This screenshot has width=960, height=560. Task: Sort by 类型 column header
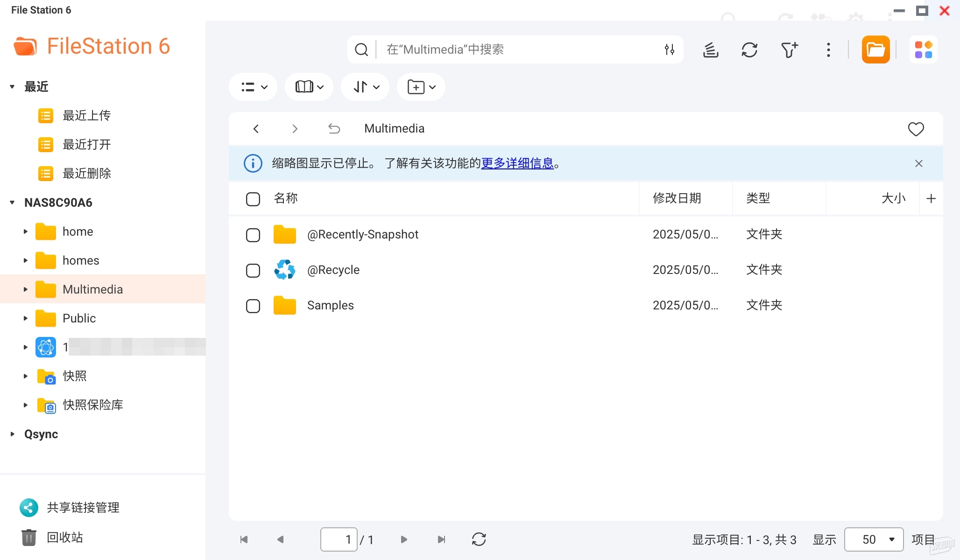point(758,198)
